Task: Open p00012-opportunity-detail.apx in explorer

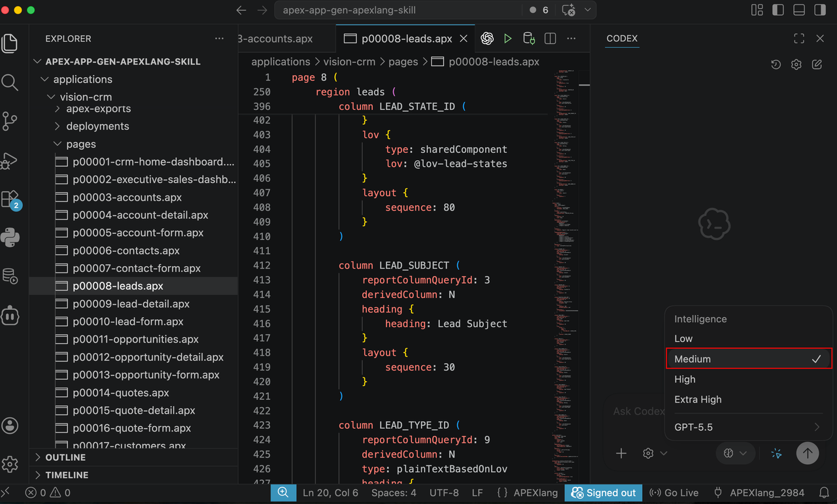Action: 148,357
